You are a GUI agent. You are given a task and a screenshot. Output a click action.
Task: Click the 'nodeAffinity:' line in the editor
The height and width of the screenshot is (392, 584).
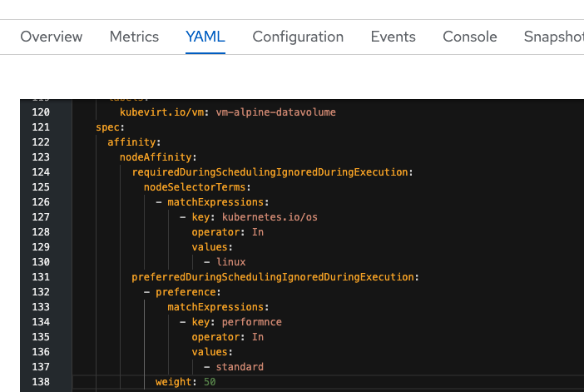point(158,156)
